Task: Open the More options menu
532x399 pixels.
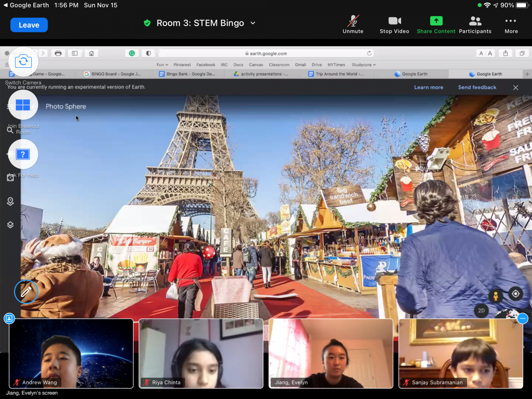Action: pos(511,25)
